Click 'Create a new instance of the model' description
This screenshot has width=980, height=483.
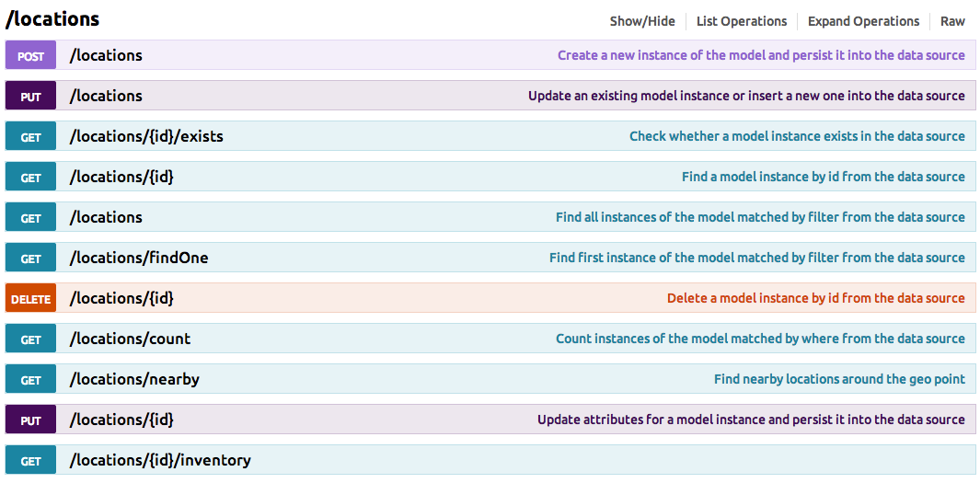[761, 55]
